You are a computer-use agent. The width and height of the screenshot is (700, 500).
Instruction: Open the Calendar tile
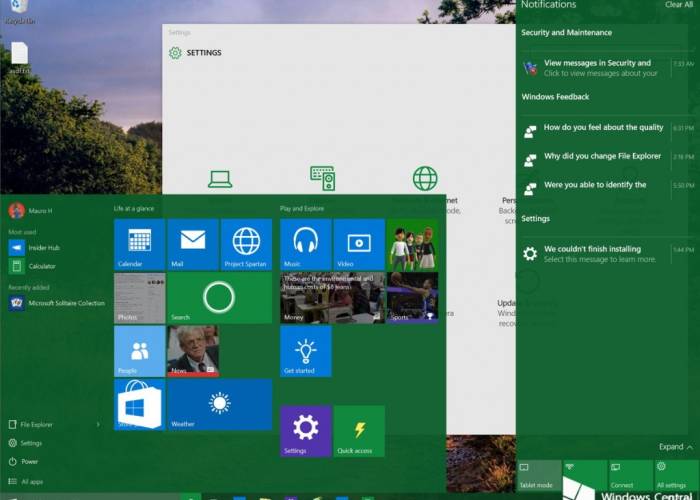(139, 244)
